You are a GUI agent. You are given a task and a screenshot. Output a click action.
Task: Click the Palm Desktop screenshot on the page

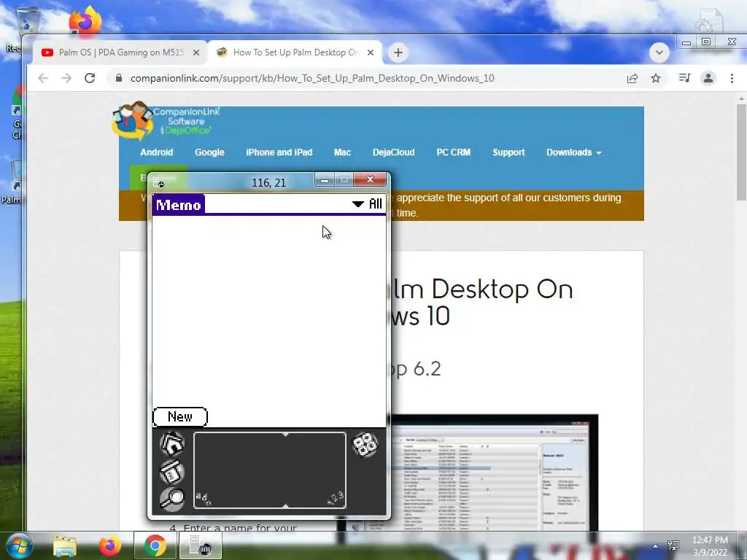tap(494, 472)
